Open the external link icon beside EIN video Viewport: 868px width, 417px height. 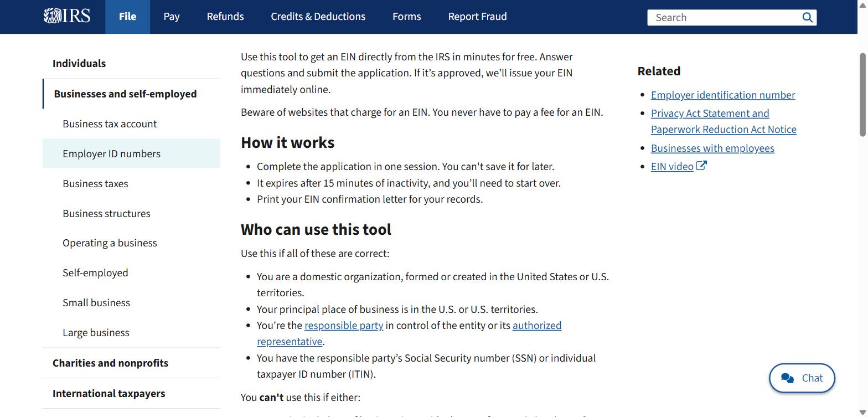(701, 166)
